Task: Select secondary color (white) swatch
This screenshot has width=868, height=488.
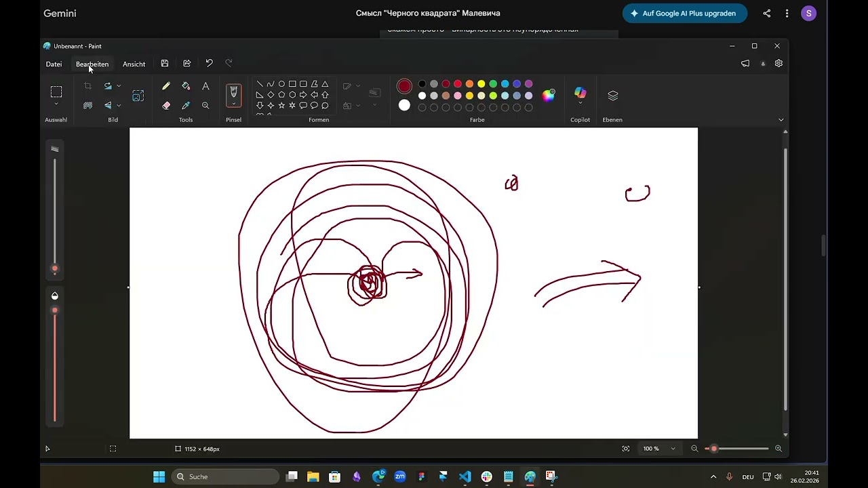Action: pos(404,105)
